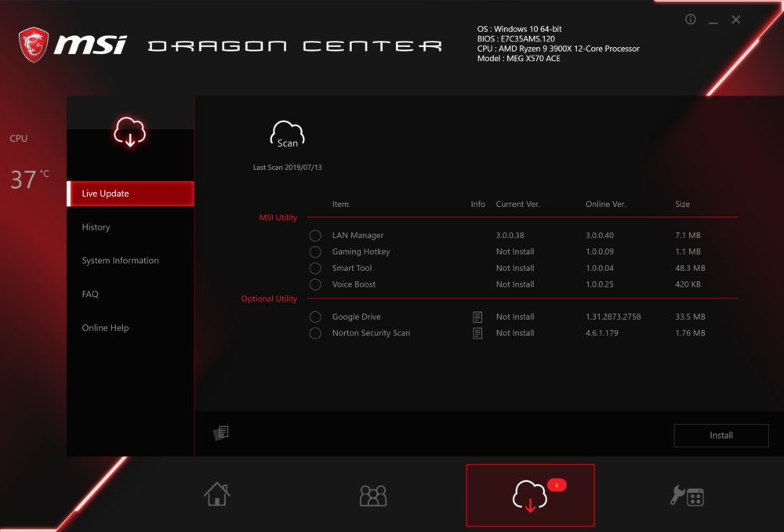This screenshot has height=532, width=784.
Task: Click the Size column header
Action: (683, 204)
